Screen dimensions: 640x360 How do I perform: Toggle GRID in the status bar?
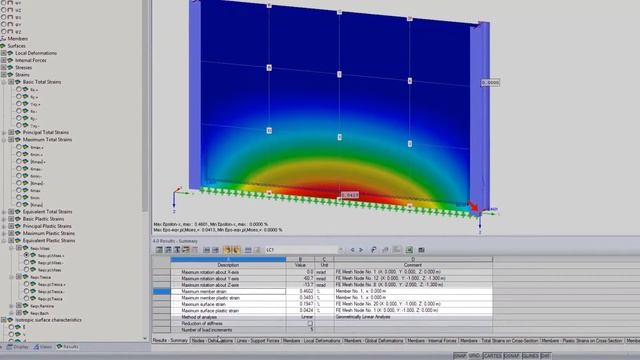[x=474, y=356]
